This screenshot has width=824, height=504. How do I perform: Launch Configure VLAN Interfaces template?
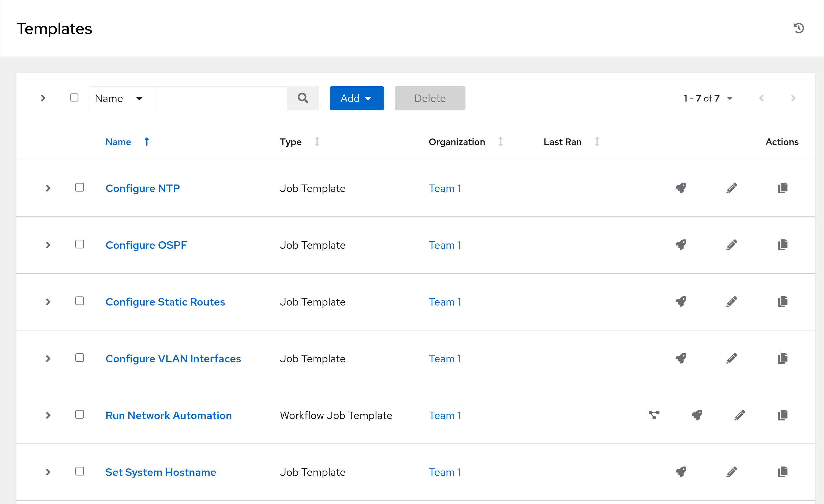point(681,359)
